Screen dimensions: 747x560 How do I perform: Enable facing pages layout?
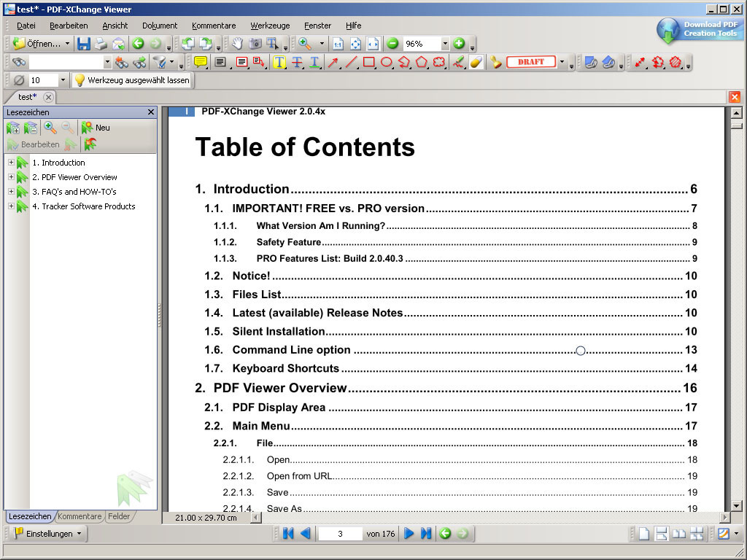pyautogui.click(x=679, y=533)
